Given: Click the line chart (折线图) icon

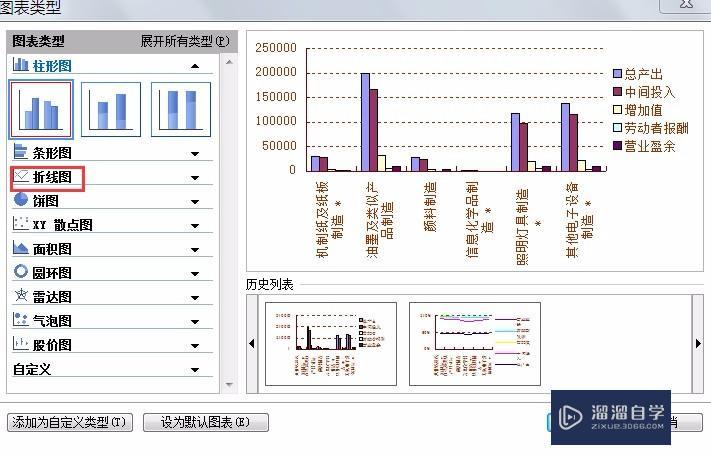Looking at the screenshot, I should 21,176.
